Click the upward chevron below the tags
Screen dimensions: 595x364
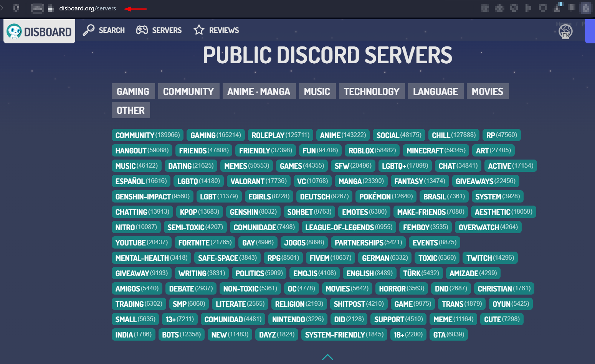(327, 357)
